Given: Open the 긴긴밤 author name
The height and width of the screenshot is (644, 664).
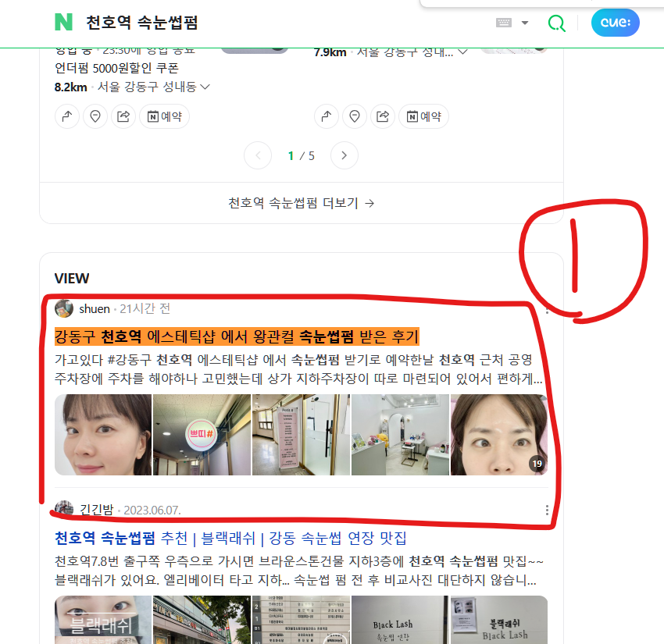Looking at the screenshot, I should (x=97, y=510).
